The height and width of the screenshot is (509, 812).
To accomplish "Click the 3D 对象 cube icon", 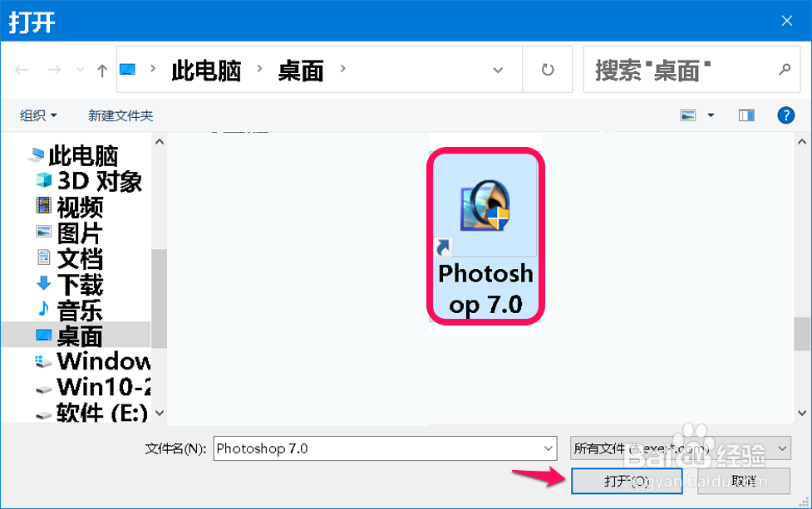I will coord(44,180).
